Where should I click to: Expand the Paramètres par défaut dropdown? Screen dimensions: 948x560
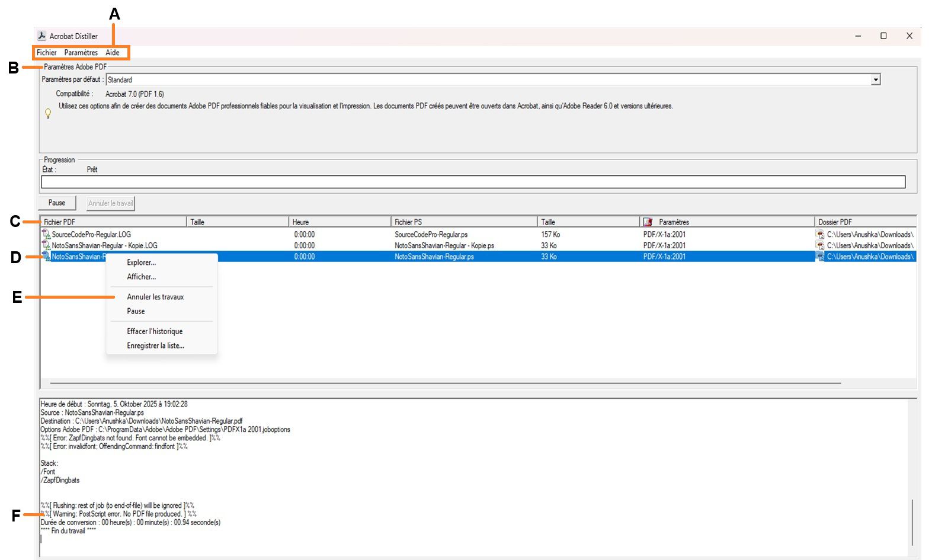(876, 80)
